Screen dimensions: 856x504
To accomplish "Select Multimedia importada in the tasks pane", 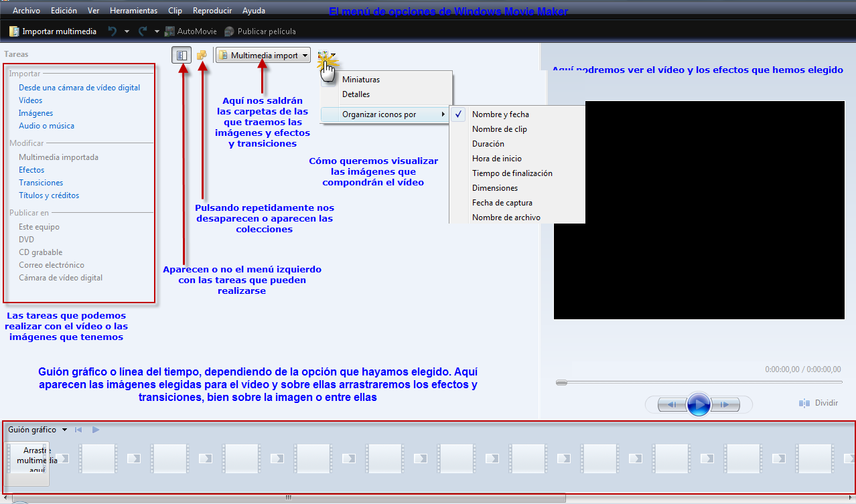I will (x=58, y=157).
